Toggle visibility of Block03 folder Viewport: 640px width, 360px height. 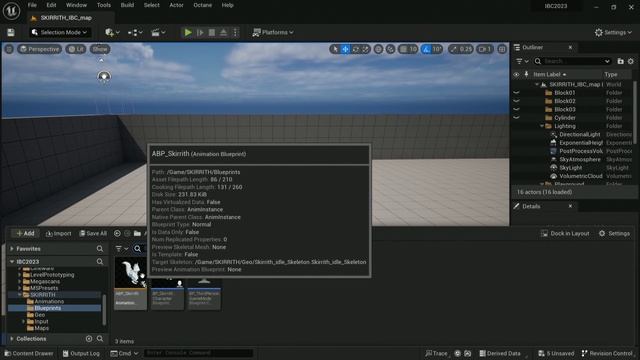coord(516,109)
